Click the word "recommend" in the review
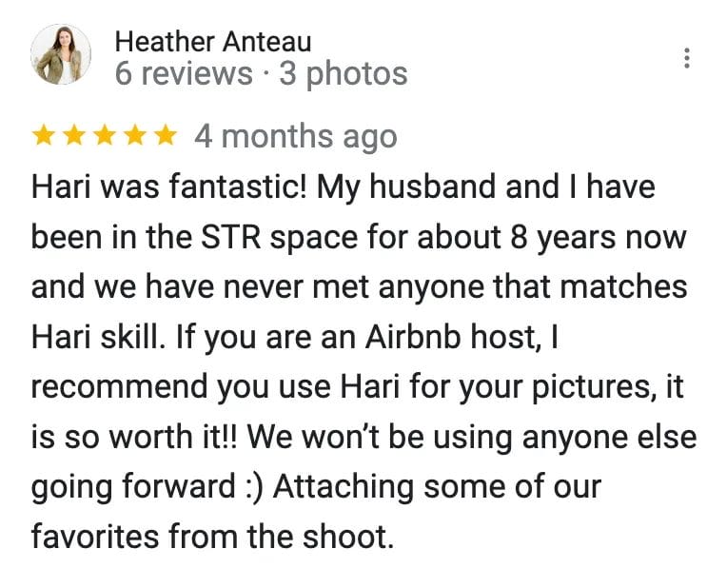Viewport: 727px width, 588px height. (x=120, y=387)
